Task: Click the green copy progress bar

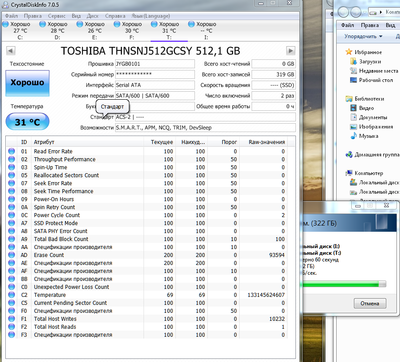Action: (343, 284)
